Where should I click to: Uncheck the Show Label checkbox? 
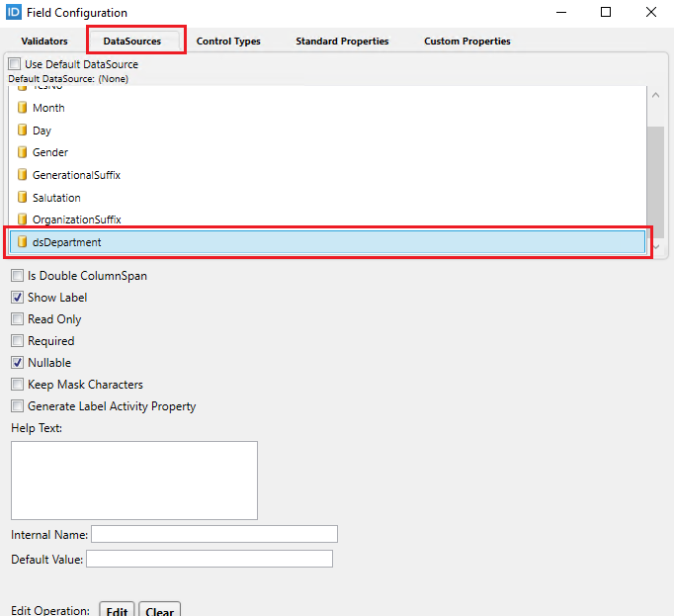click(17, 298)
